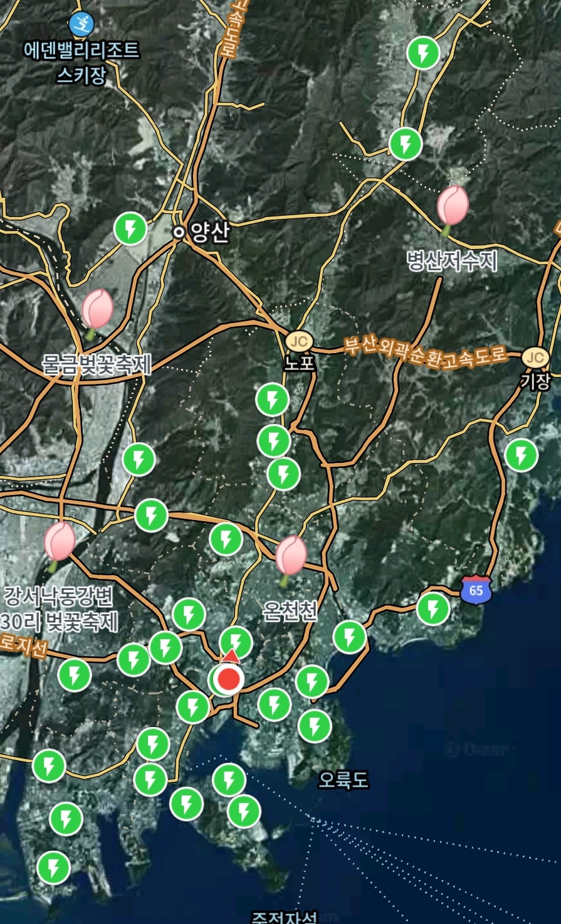Screen dimensions: 561x924
Task: Click the 노포 JC junction icon
Action: click(x=299, y=342)
